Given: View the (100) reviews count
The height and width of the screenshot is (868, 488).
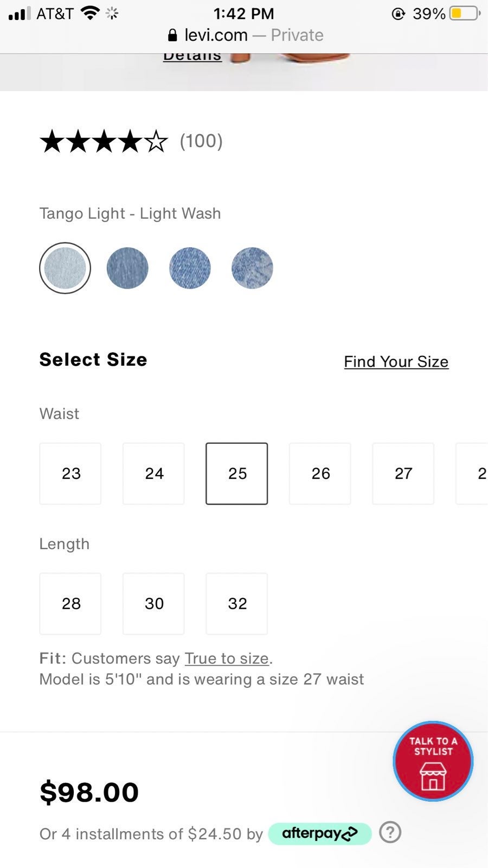Looking at the screenshot, I should point(201,141).
